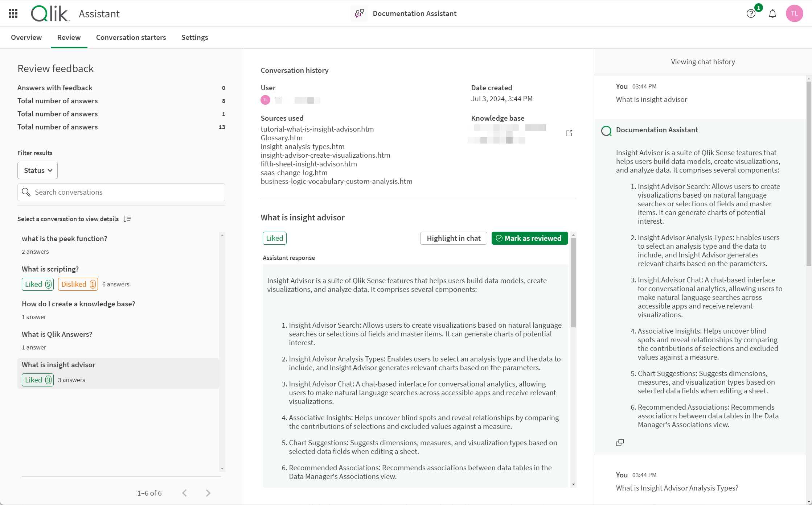
Task: Select the Conversation starters tab
Action: point(131,37)
